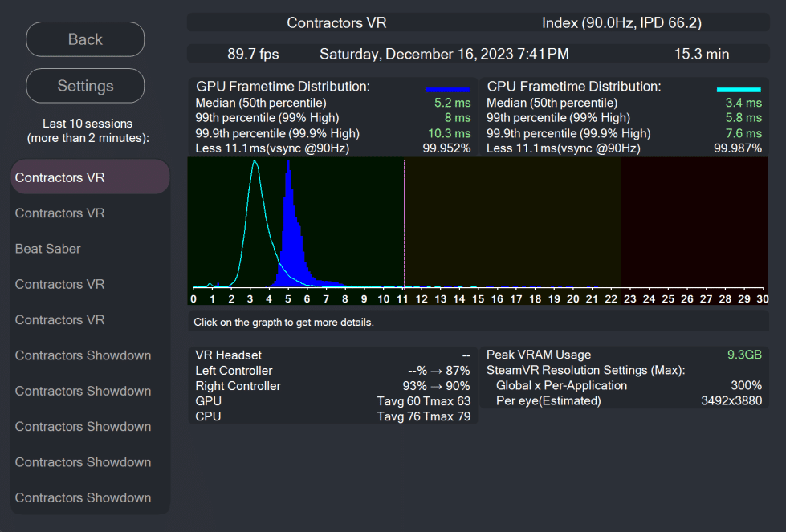Select the fourth Contractors Showdown session
This screenshot has height=532, width=786.
point(90,462)
